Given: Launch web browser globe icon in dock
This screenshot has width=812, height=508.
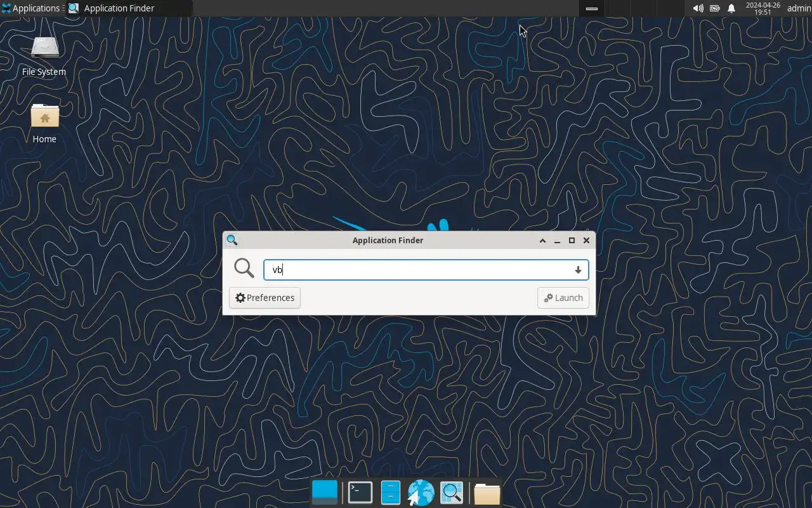Looking at the screenshot, I should pyautogui.click(x=421, y=492).
